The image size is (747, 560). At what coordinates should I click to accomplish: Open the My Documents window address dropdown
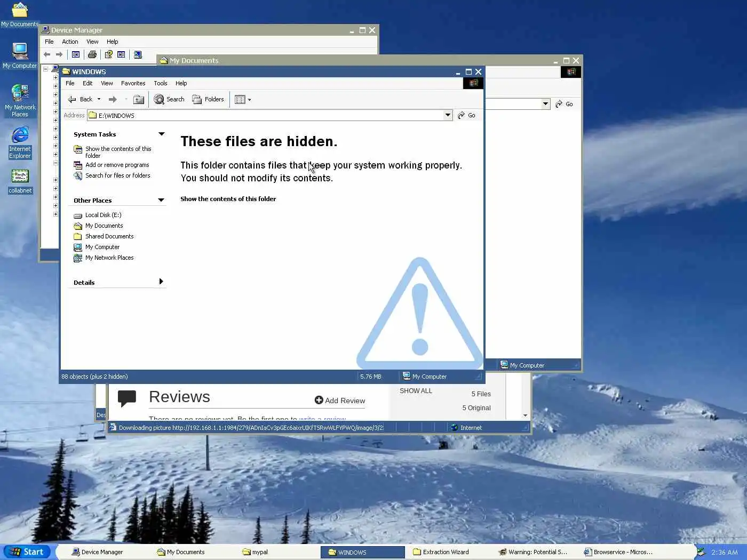[x=545, y=104]
